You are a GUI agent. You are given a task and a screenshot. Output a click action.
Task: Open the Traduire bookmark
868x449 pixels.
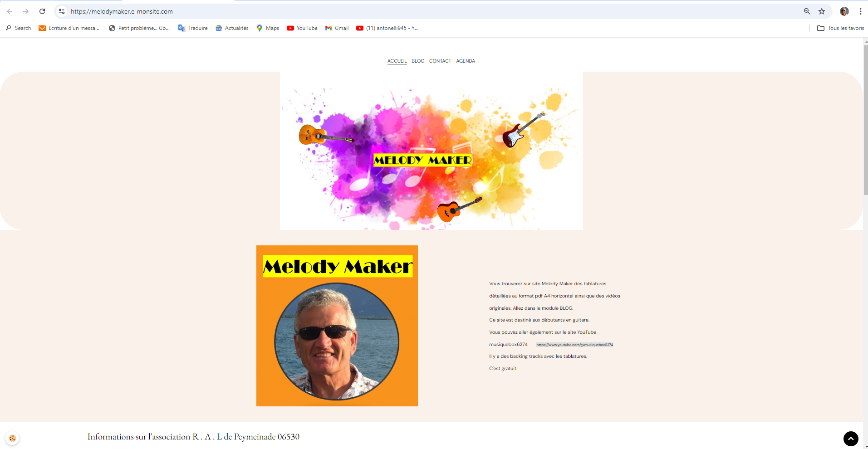click(x=193, y=28)
